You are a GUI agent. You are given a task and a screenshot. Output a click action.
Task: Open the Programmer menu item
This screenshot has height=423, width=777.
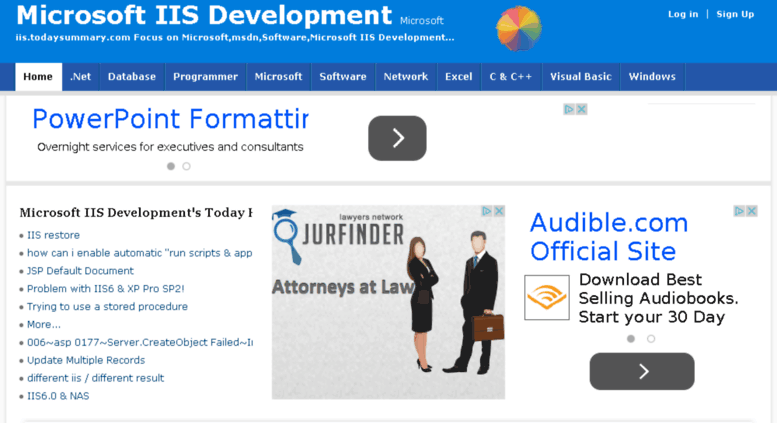206,77
